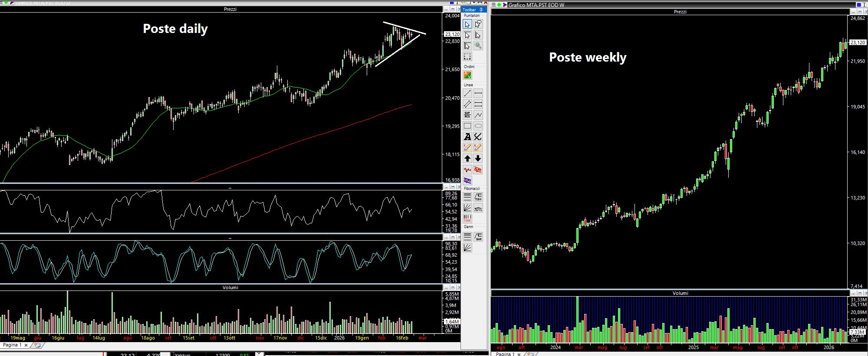Screen dimensions: 868x356
Task: Select the red regression channel tool
Action: pyautogui.click(x=478, y=170)
